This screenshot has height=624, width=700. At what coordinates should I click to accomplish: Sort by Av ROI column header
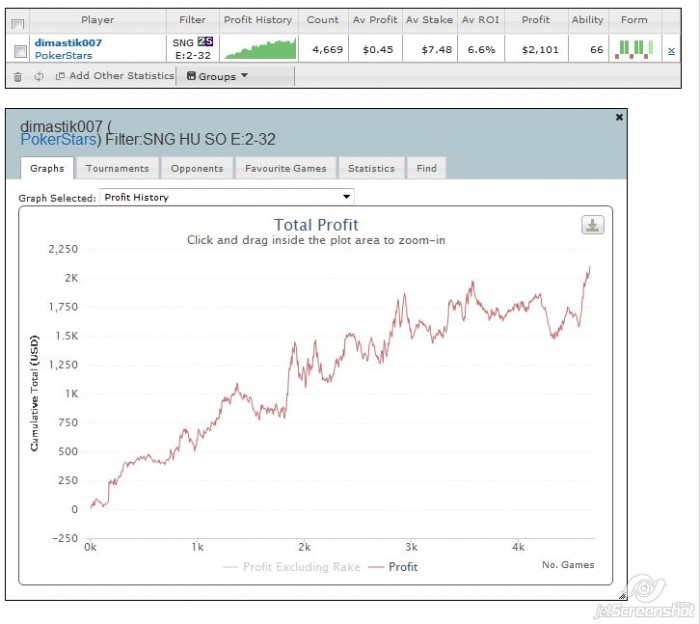pyautogui.click(x=481, y=20)
